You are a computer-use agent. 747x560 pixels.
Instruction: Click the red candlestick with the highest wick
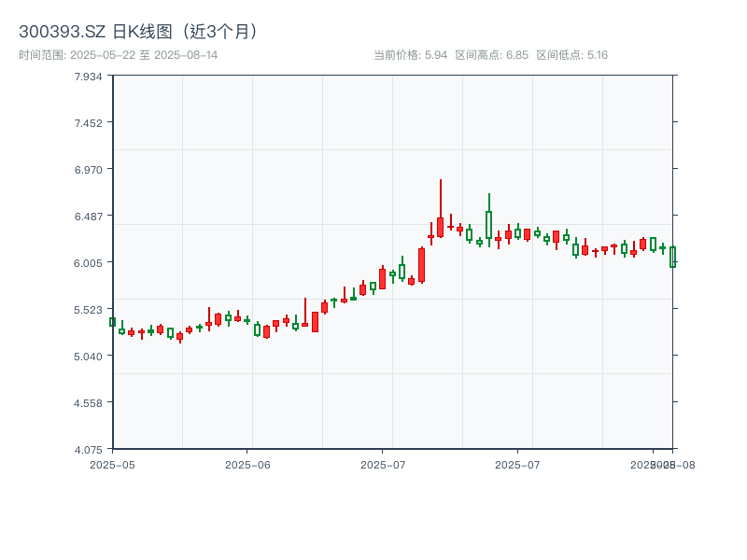tap(440, 227)
